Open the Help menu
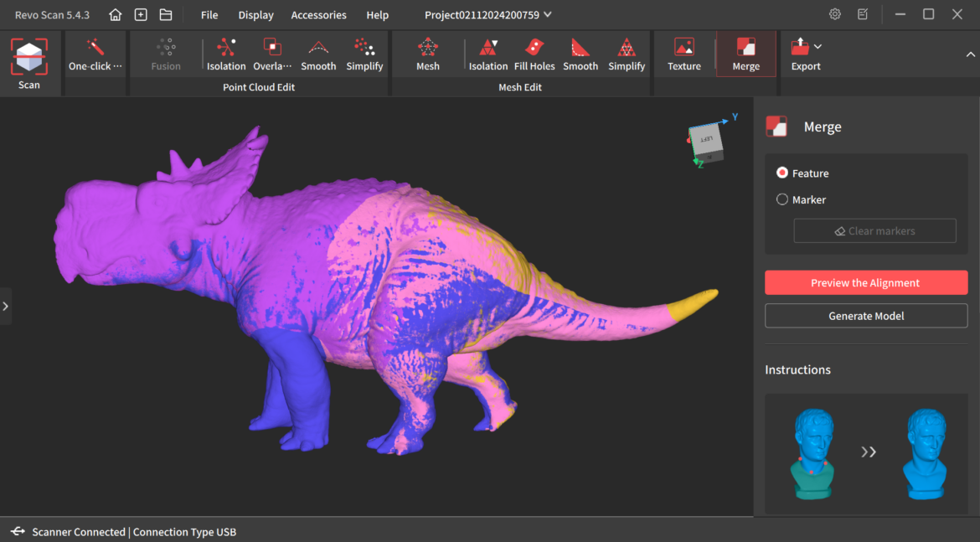This screenshot has height=542, width=980. pyautogui.click(x=378, y=14)
